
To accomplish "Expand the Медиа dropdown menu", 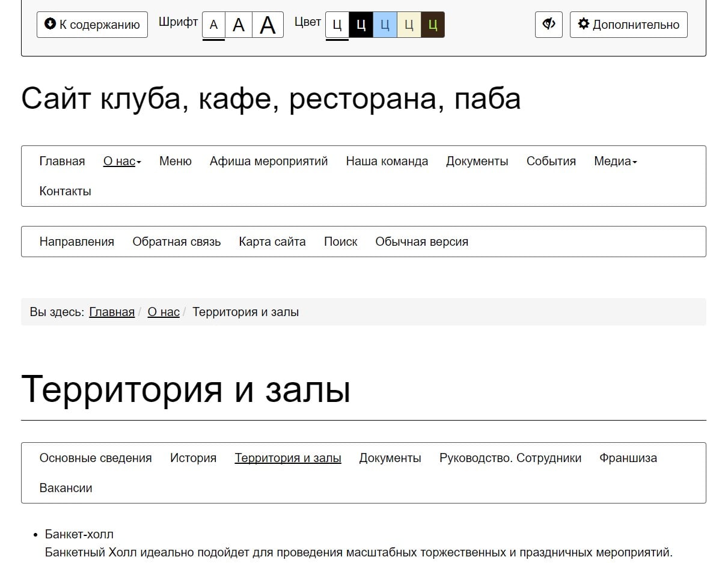I will pos(615,161).
